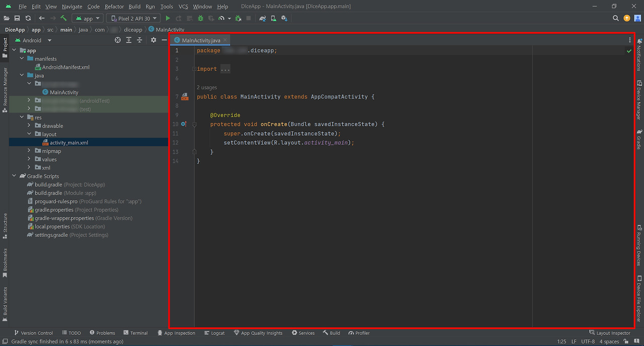
Task: Open the user account avatar icon
Action: pyautogui.click(x=637, y=18)
